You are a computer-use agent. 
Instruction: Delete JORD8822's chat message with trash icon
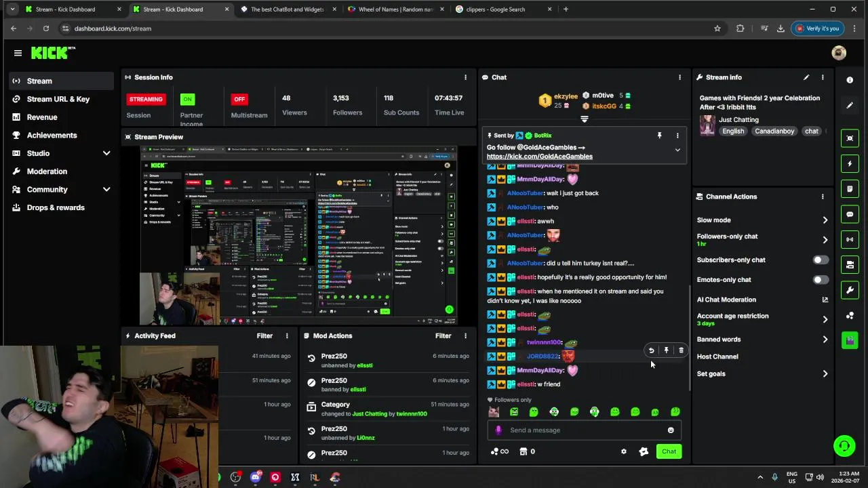point(681,350)
